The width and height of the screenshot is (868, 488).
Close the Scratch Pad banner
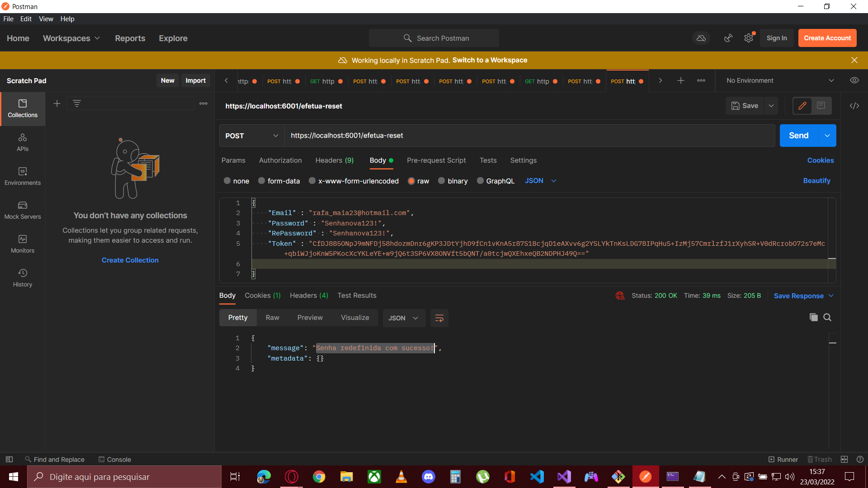pyautogui.click(x=854, y=60)
